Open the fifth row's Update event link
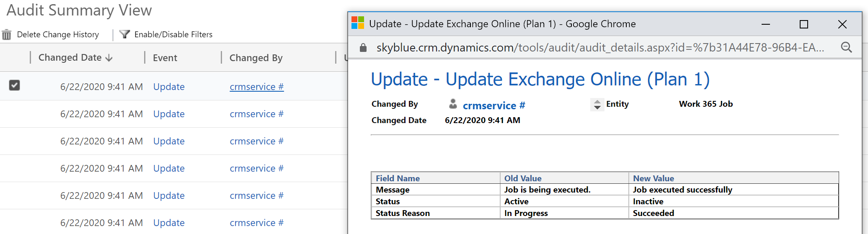Viewport: 868px width, 234px height. click(x=169, y=195)
